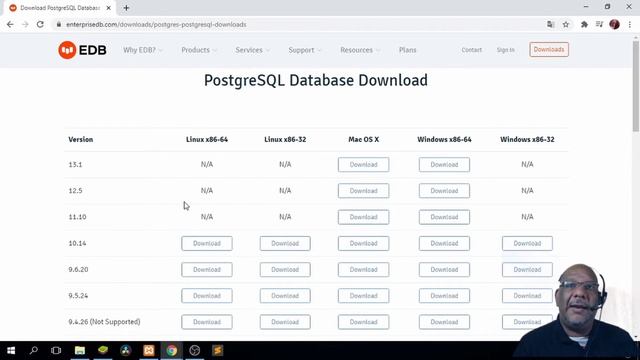Open Chrome from the taskbar
This screenshot has height=360, width=640.
(172, 351)
